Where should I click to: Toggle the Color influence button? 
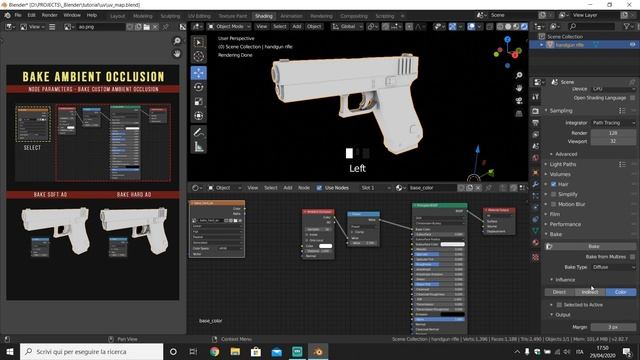click(x=620, y=292)
